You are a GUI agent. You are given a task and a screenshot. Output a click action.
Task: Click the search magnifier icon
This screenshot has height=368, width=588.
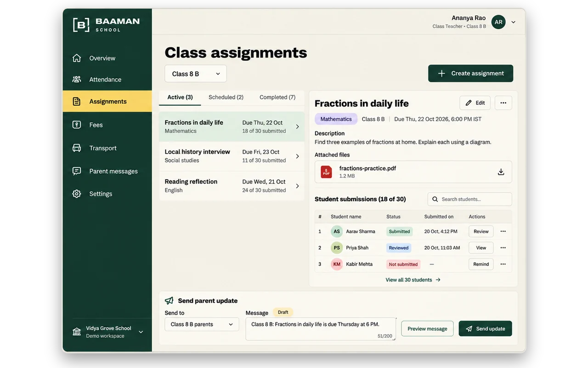[x=435, y=199]
